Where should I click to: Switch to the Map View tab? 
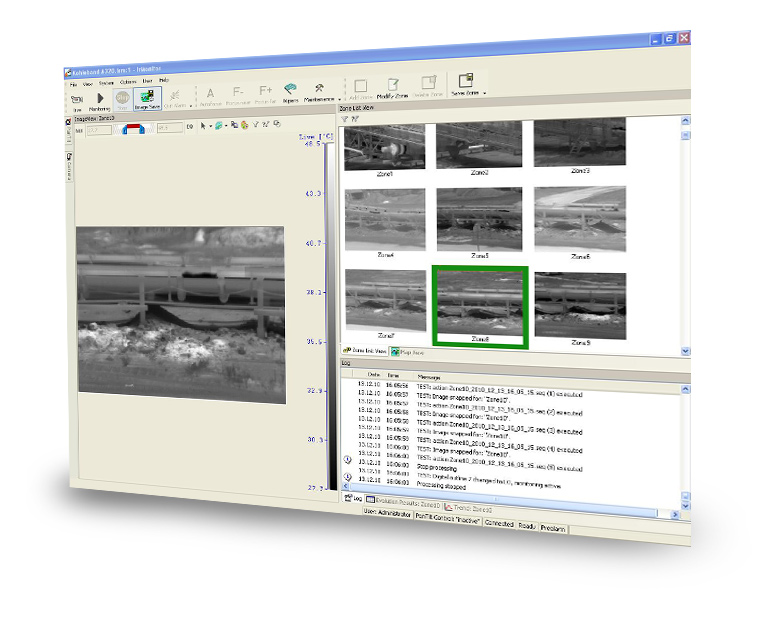408,352
